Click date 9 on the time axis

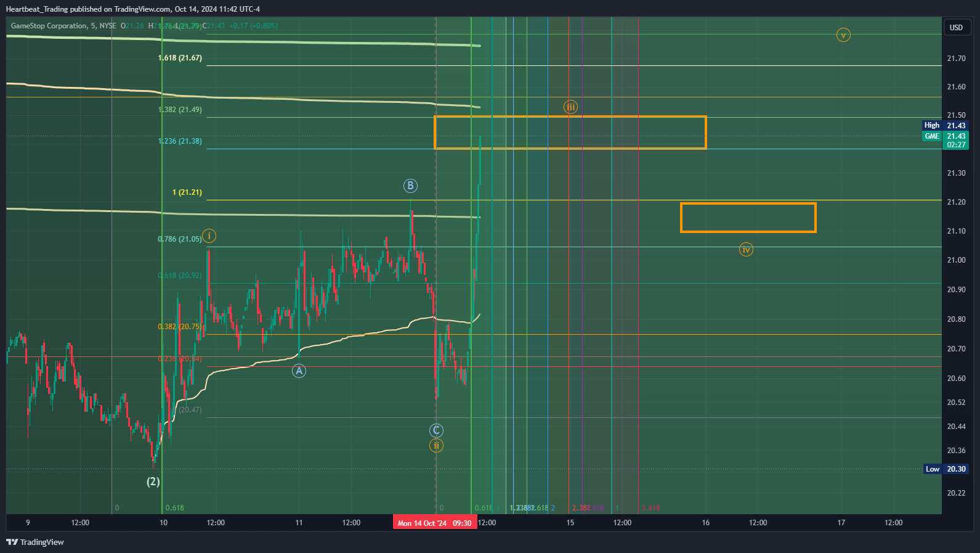click(28, 523)
